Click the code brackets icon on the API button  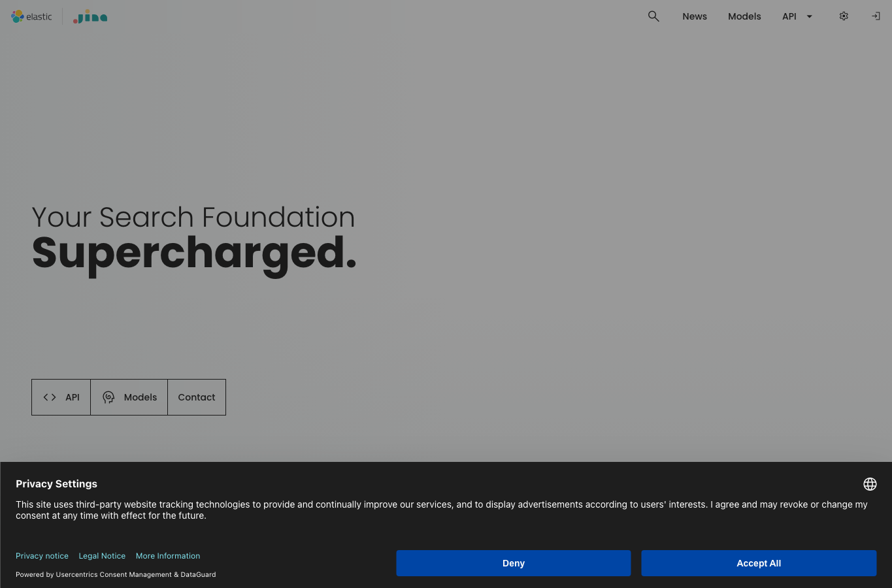(50, 397)
